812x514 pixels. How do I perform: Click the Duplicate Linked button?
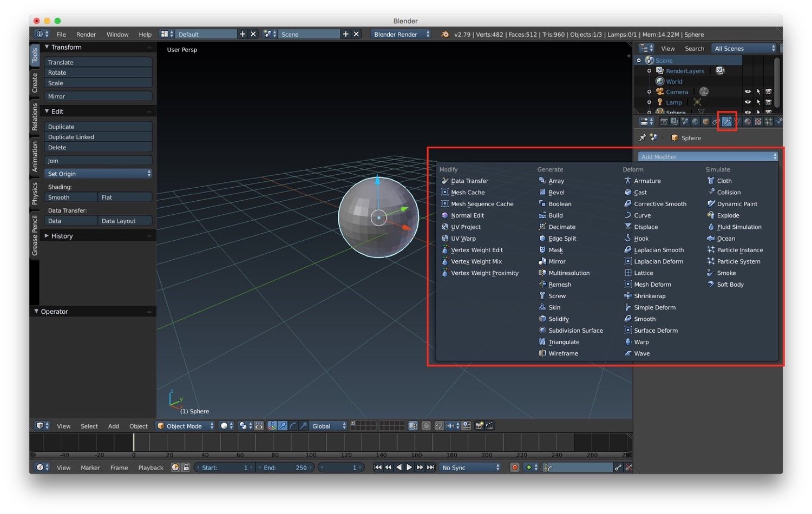pyautogui.click(x=98, y=137)
